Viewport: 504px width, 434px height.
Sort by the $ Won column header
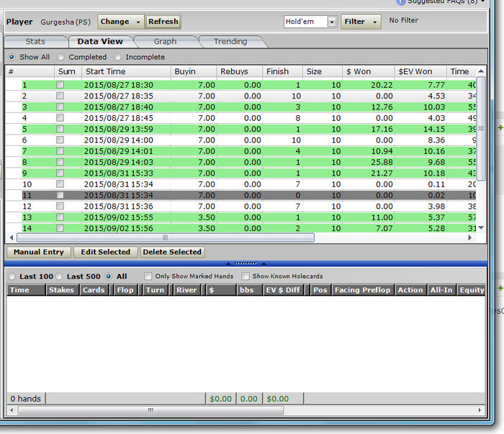click(368, 71)
